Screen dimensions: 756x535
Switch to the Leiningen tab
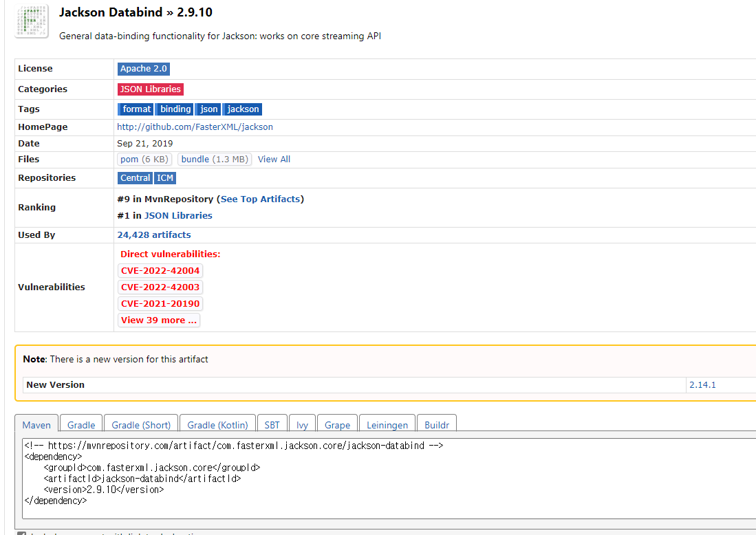point(387,424)
